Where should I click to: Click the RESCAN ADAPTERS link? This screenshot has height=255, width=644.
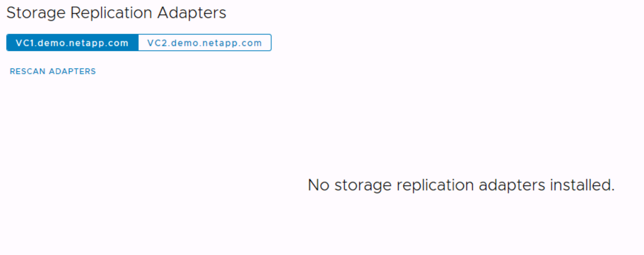53,71
